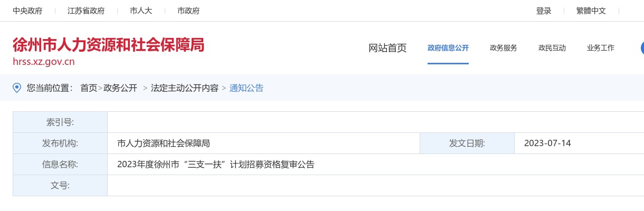Open 法定主动公开内容 breadcrumb
Screen dimensions: 644x211
pyautogui.click(x=185, y=88)
